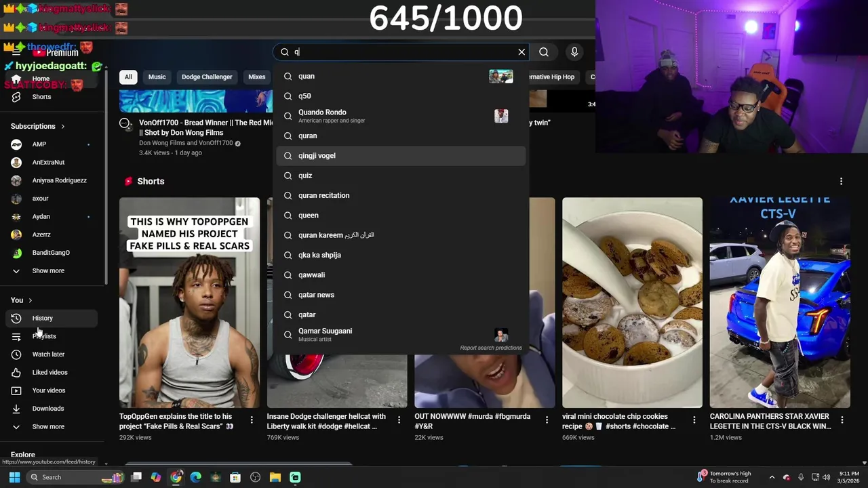Show hidden system tray icons
868x488 pixels.
coord(772,477)
